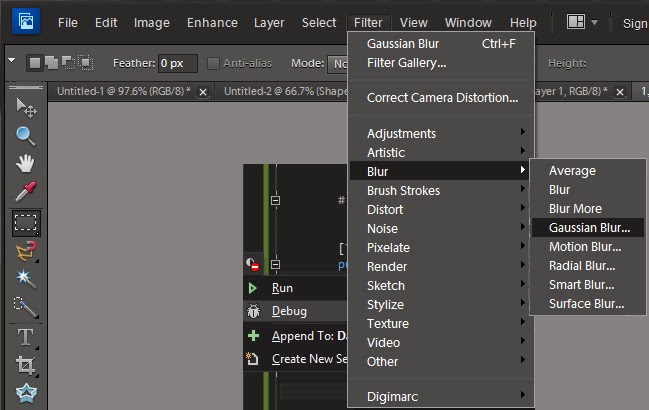Select the Magnetic Lasso tool
Viewport: 649px width, 410px height.
point(26,250)
